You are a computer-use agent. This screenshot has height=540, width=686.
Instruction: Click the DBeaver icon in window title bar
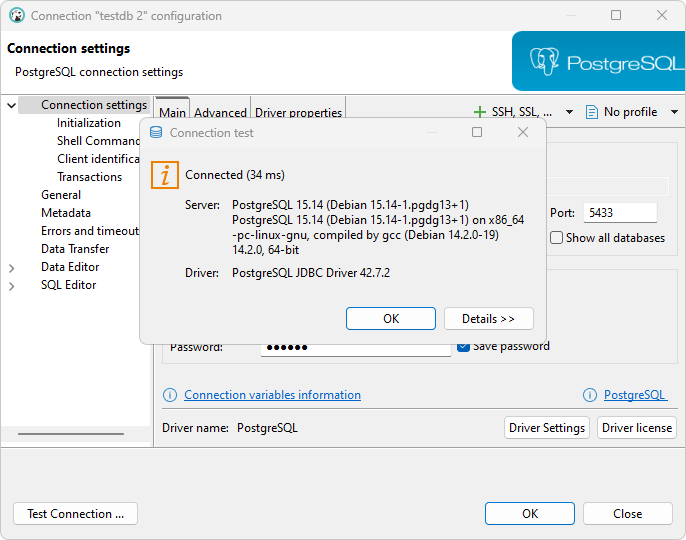pos(17,16)
